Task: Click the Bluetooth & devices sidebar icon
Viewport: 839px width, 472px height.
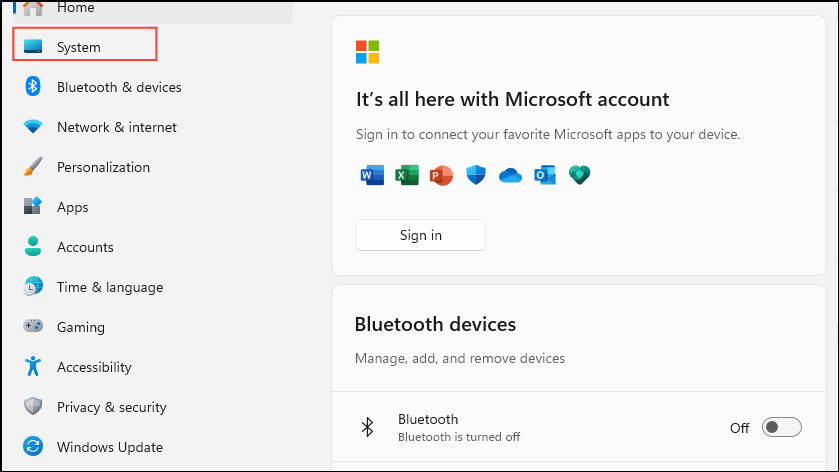Action: point(33,86)
